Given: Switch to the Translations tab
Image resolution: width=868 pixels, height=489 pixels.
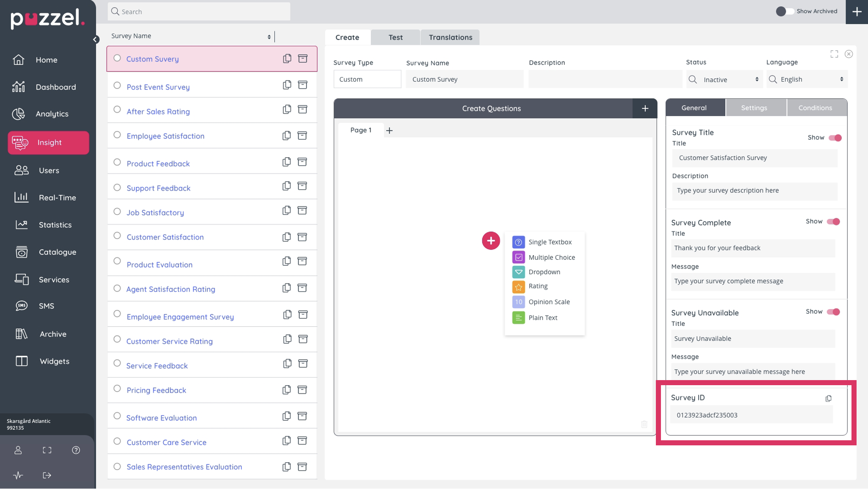Looking at the screenshot, I should [450, 37].
